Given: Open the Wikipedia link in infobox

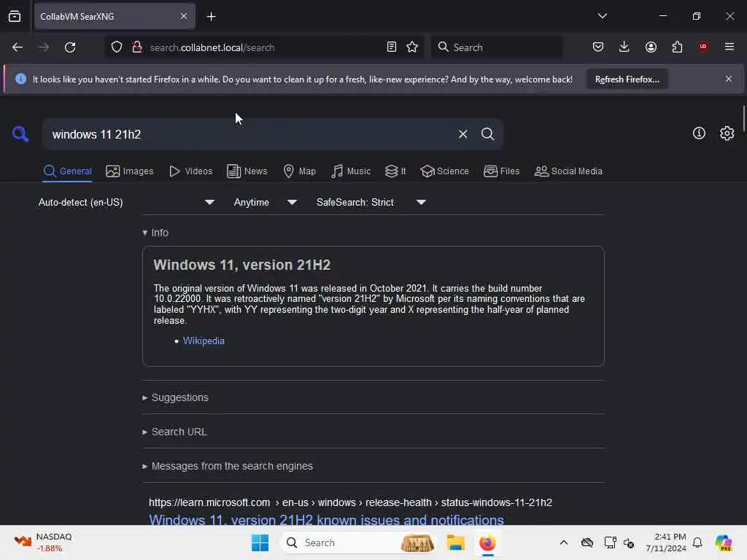Looking at the screenshot, I should point(204,341).
